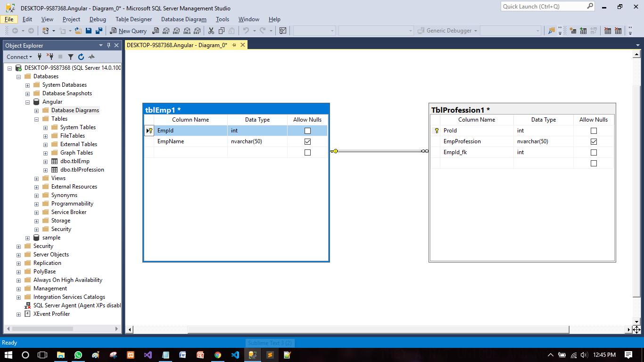
Task: Open the Table Designer menu
Action: pos(134,19)
